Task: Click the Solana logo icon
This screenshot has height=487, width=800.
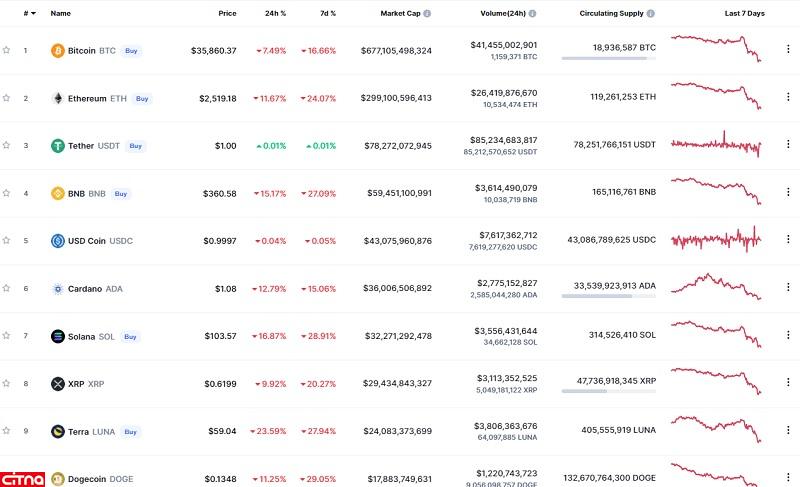Action: tap(57, 337)
